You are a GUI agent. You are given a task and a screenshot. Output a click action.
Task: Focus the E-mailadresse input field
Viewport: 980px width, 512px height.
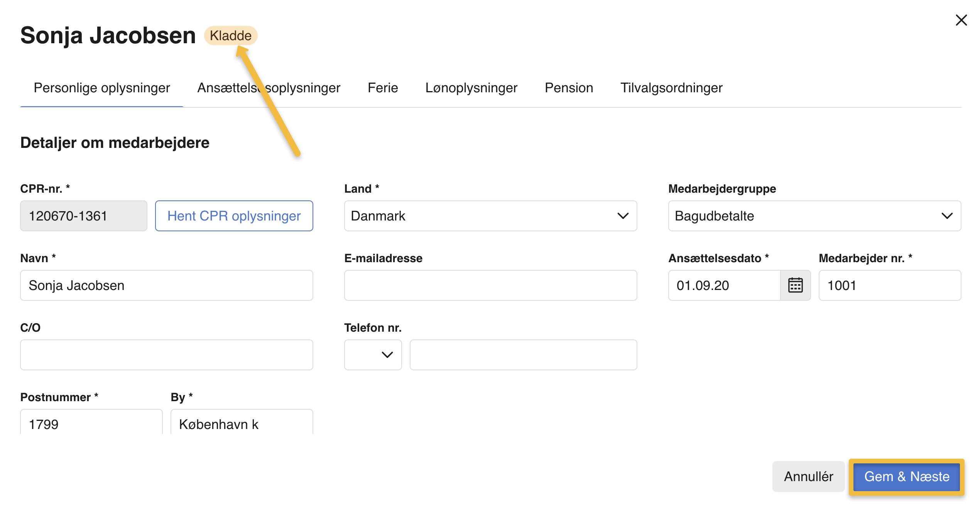pyautogui.click(x=490, y=285)
